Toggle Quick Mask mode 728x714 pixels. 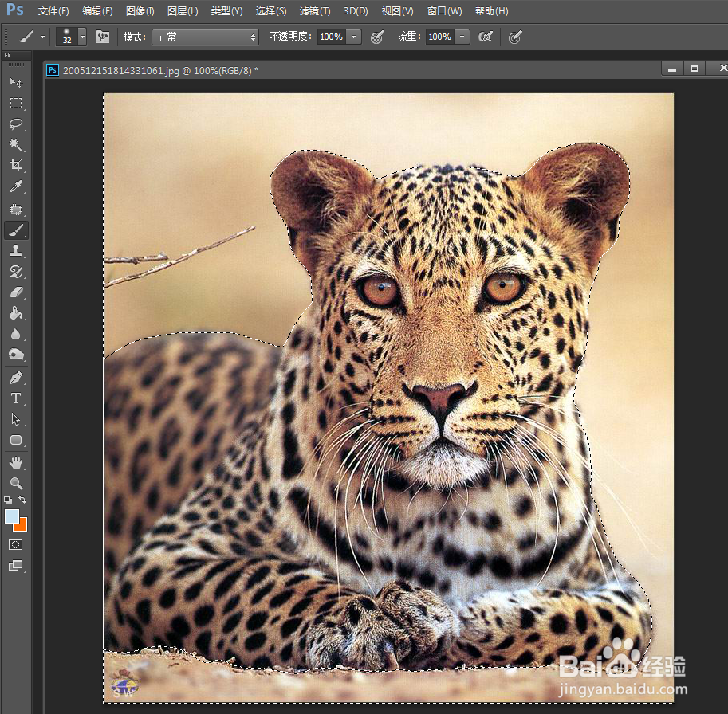(x=16, y=544)
